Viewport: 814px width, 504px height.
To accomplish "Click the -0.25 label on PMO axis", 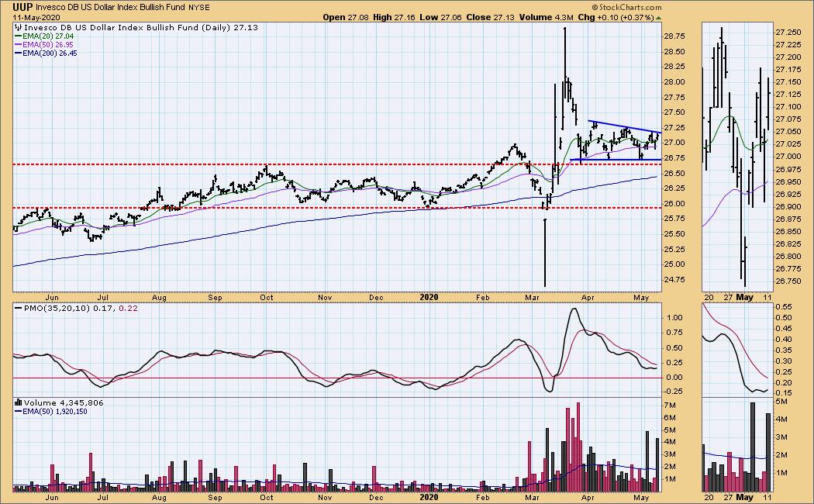I will [x=673, y=391].
